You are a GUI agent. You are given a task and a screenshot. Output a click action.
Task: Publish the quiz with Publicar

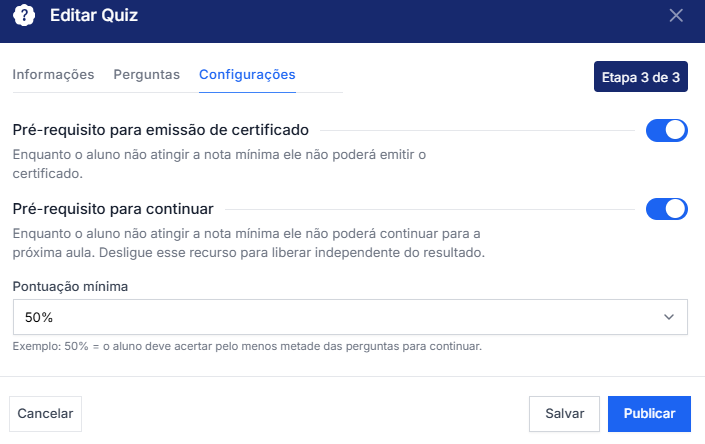click(x=649, y=413)
